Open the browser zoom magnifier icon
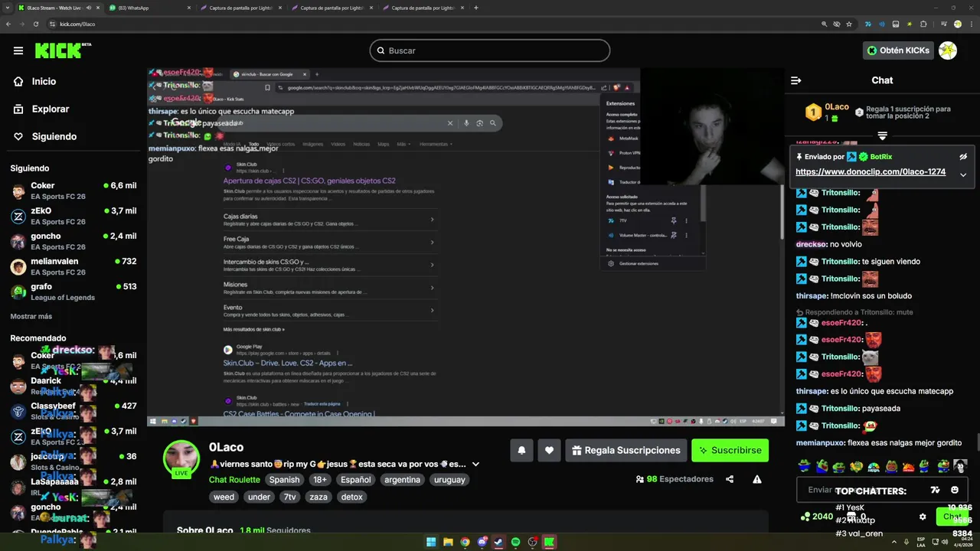 point(825,24)
